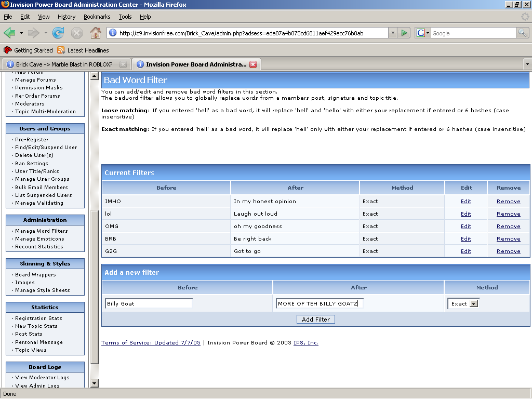
Task: Close the Brick Cave tab
Action: (123, 64)
